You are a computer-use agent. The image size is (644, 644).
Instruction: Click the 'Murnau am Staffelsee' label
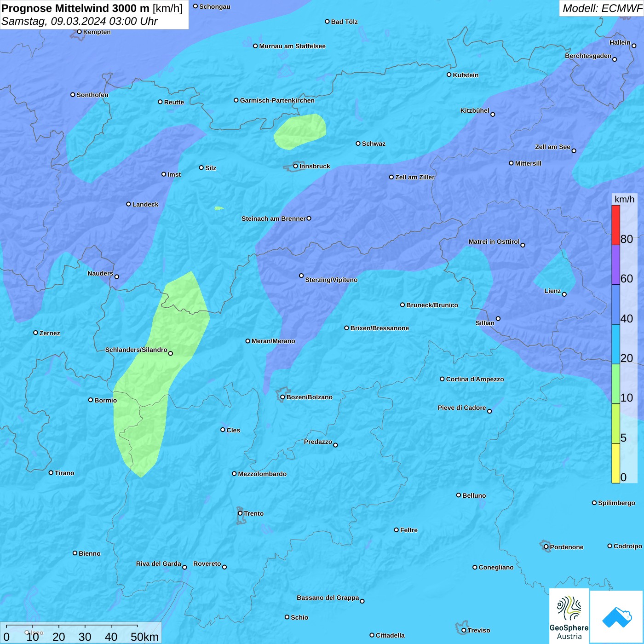click(292, 46)
